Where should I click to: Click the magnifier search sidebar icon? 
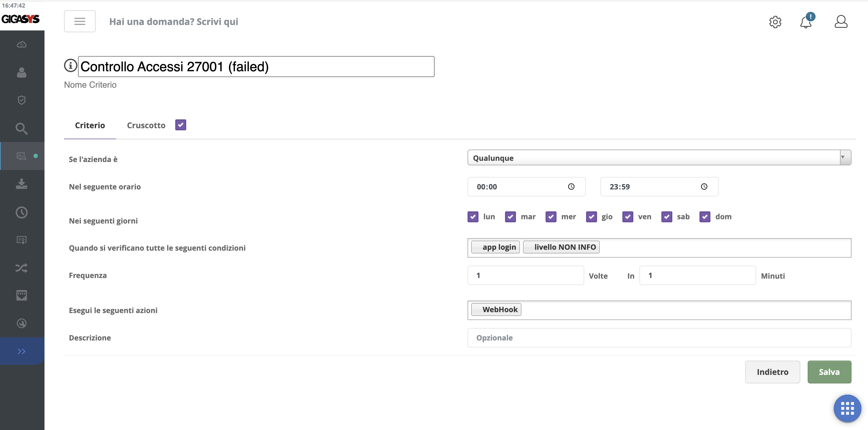click(x=22, y=128)
